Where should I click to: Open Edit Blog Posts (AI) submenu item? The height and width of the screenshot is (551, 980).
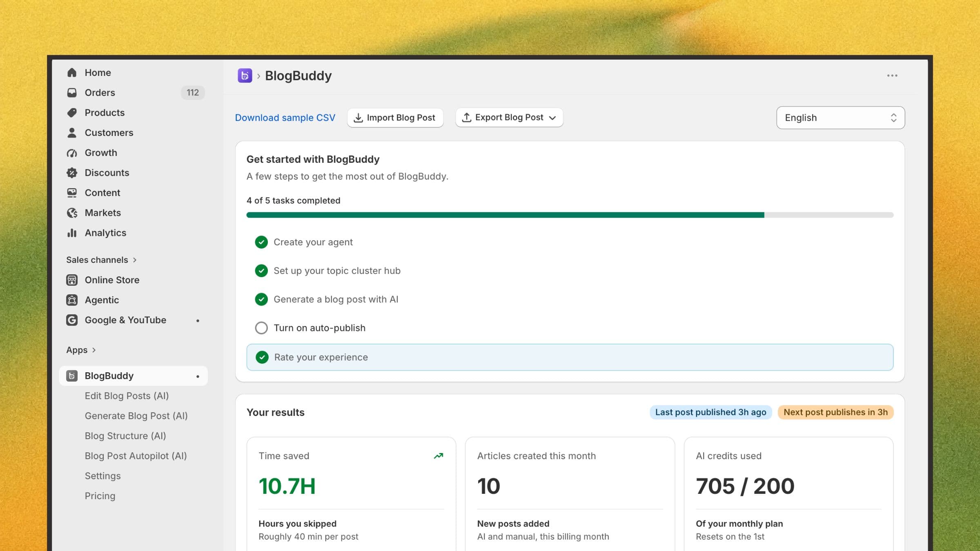coord(127,396)
